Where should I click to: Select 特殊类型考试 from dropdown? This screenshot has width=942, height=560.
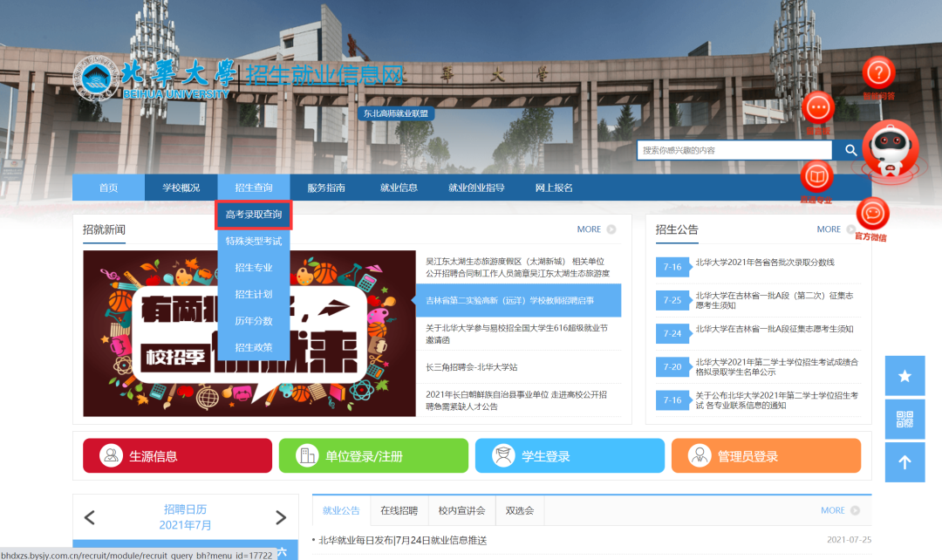click(x=254, y=241)
